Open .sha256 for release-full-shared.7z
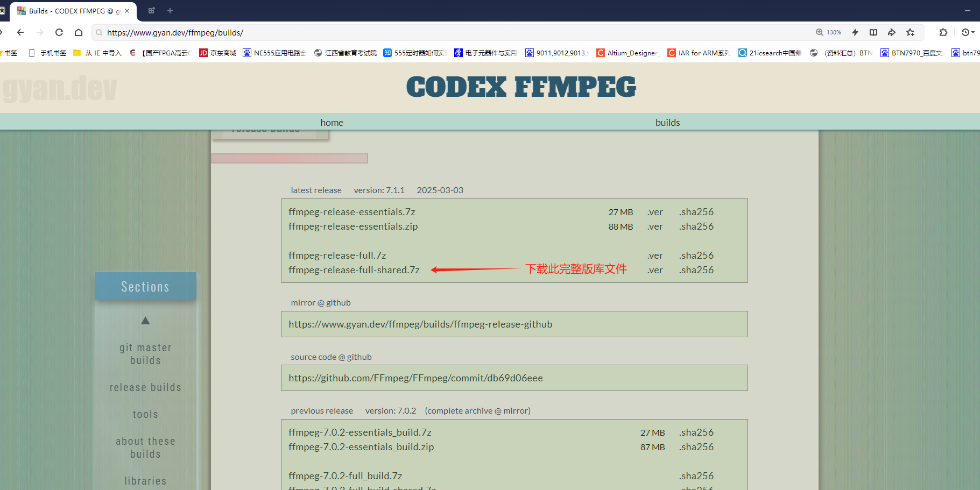Image resolution: width=980 pixels, height=490 pixels. tap(696, 270)
